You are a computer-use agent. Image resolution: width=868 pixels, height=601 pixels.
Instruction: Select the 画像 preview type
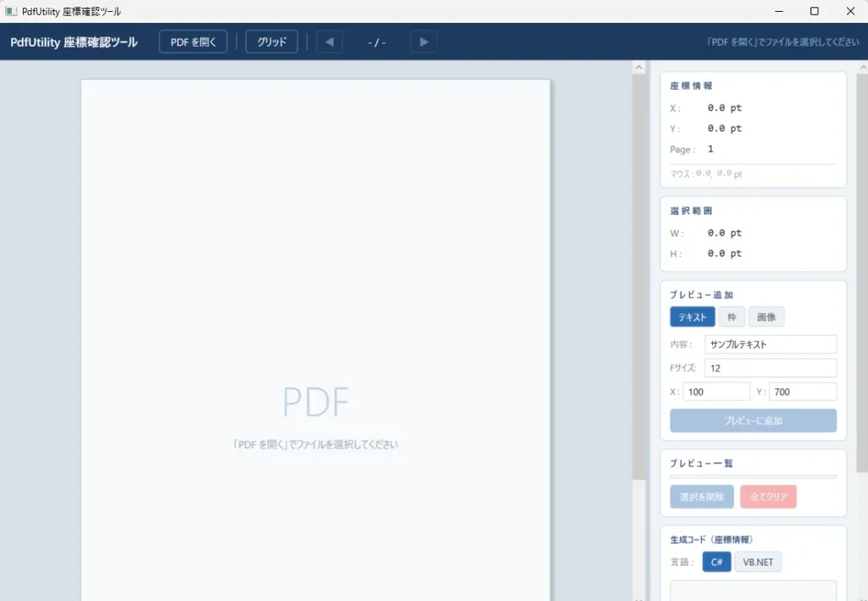[x=766, y=317]
